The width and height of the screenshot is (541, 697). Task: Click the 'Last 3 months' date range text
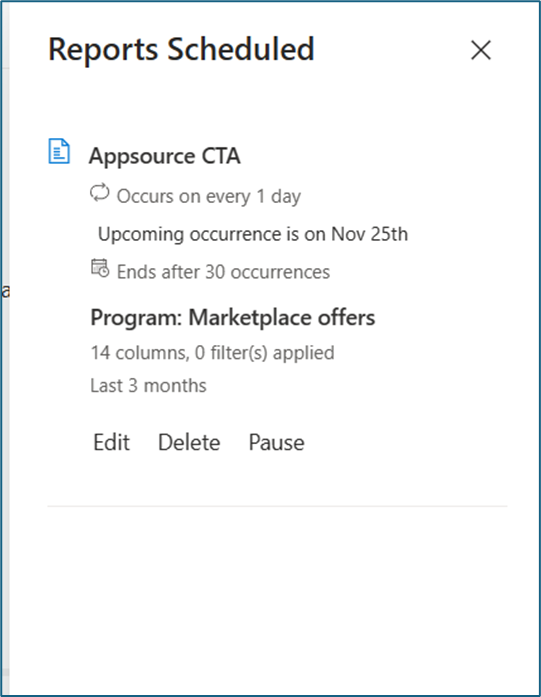click(x=148, y=386)
